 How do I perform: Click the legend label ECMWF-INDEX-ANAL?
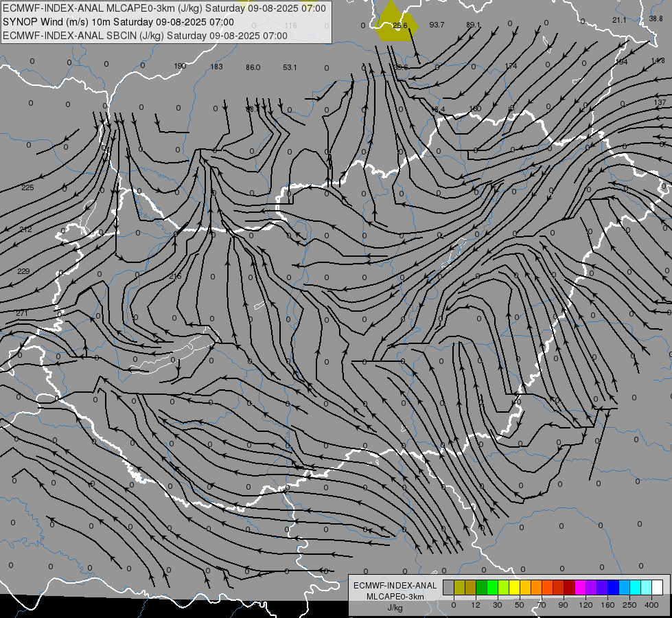395,586
